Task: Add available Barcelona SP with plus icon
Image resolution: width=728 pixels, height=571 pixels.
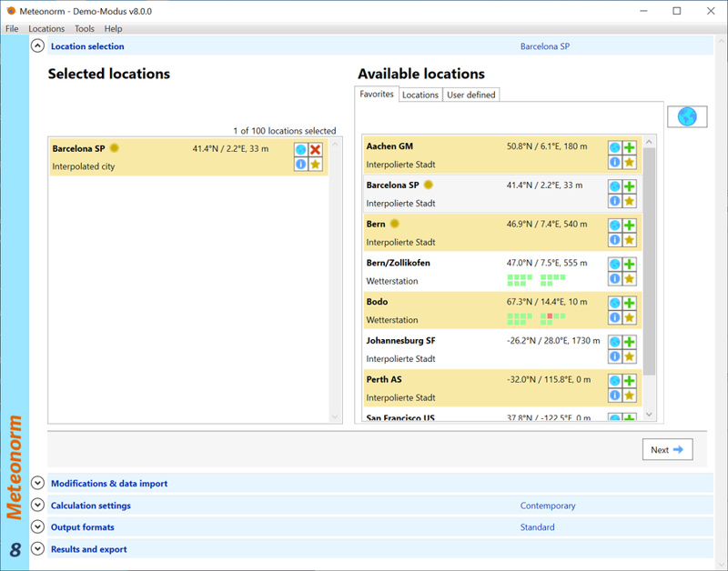Action: pos(629,186)
